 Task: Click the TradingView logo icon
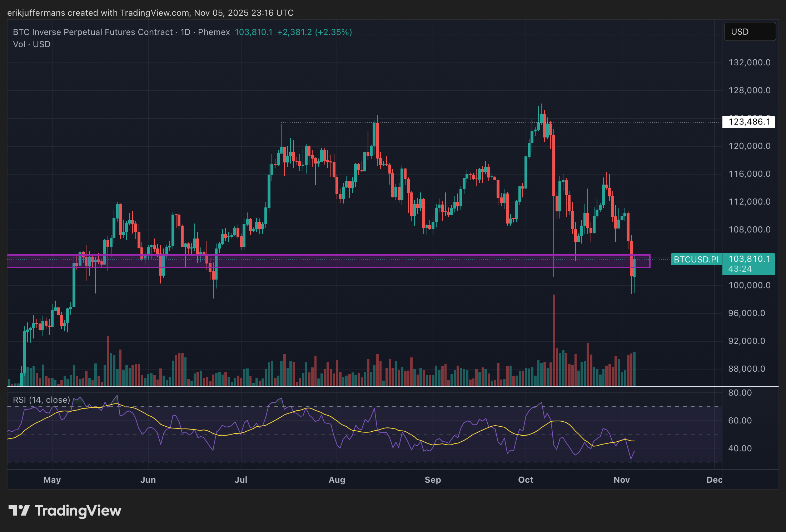(19, 510)
